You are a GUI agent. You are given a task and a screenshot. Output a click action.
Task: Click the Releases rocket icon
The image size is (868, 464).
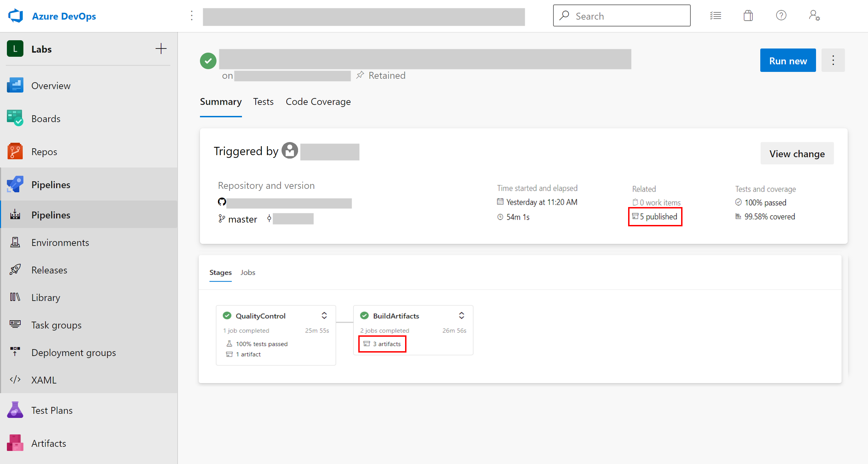(15, 270)
